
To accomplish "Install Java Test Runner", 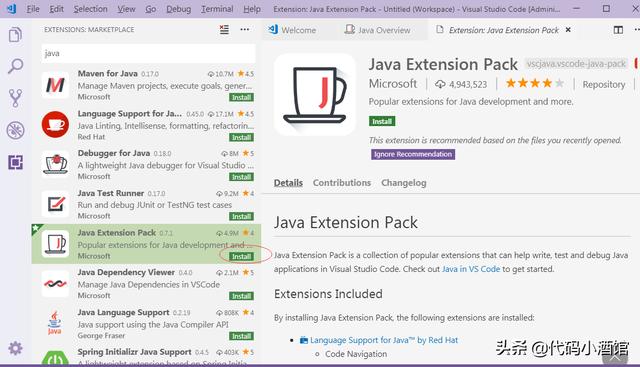I will tap(241, 216).
